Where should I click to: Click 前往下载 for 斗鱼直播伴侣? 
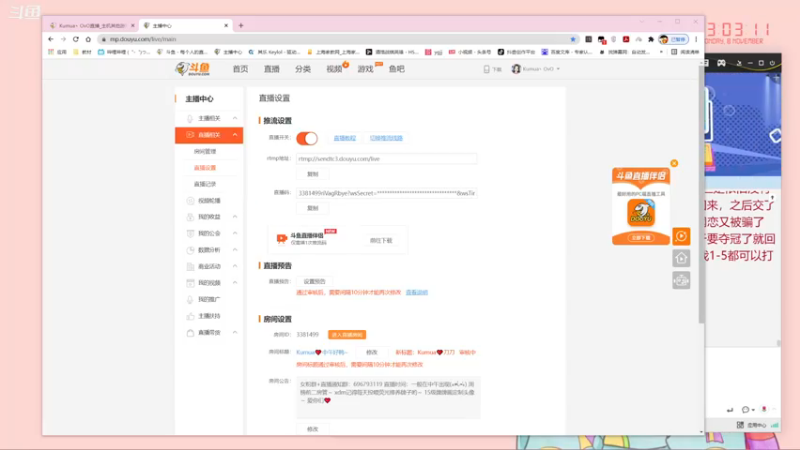[x=381, y=240]
